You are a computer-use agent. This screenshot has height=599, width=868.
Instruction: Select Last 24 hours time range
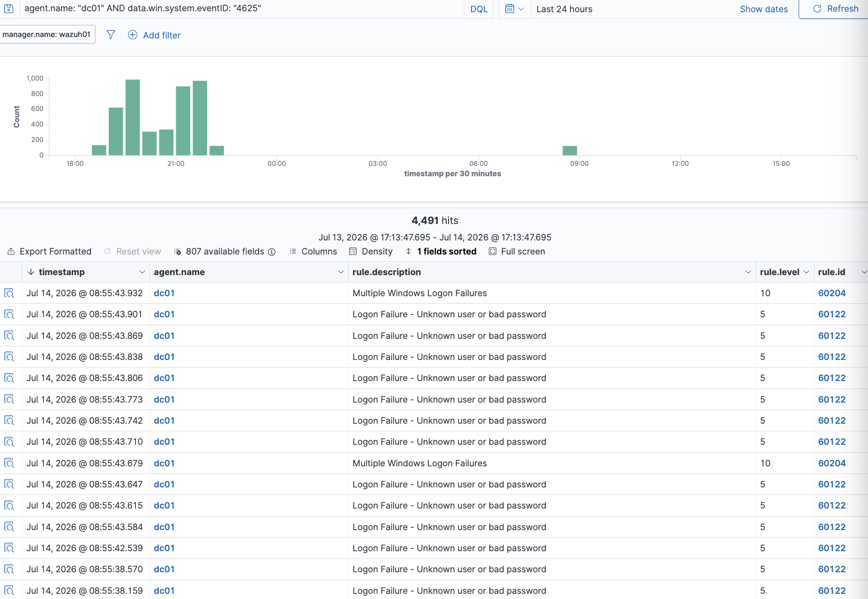click(x=564, y=9)
